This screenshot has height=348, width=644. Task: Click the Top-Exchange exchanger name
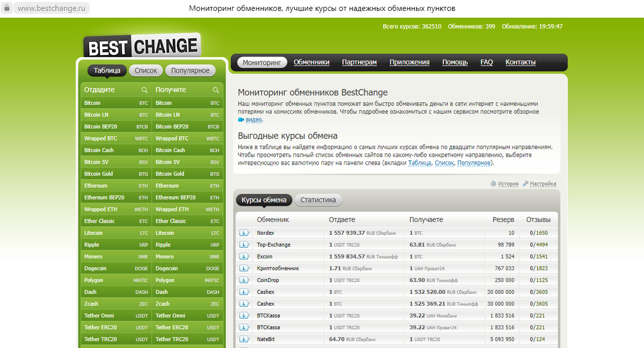[x=274, y=245]
